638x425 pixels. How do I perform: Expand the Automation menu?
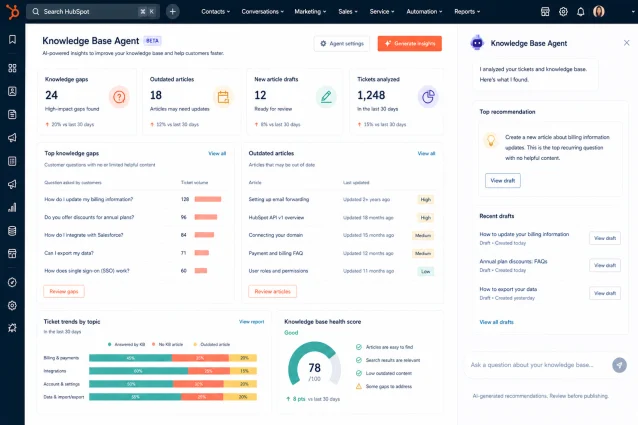point(424,11)
